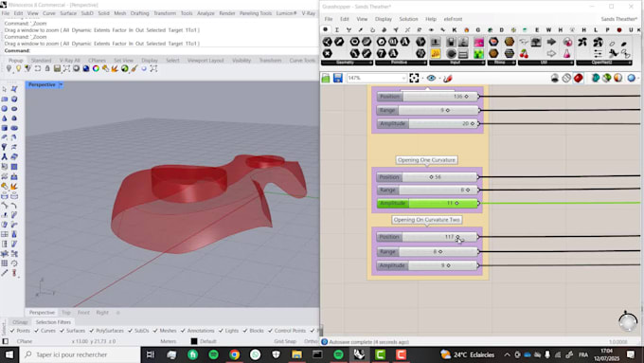644x363 pixels.
Task: Click the flame-icon plugin tab in Grasshopper
Action: pos(466,30)
